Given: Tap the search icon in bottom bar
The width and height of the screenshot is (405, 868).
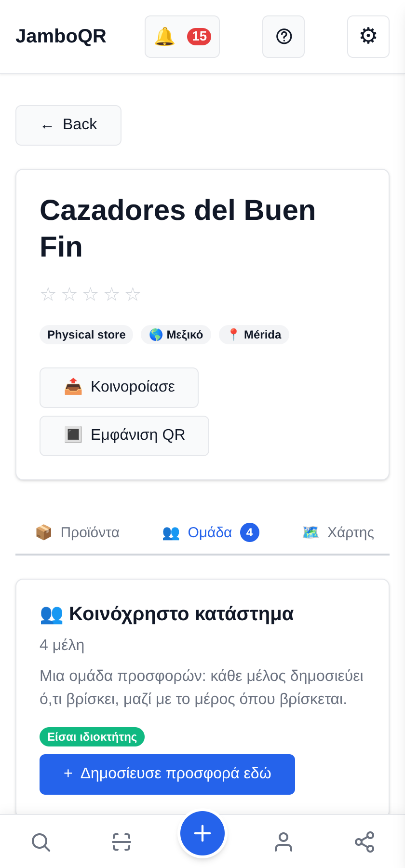Looking at the screenshot, I should (40, 842).
